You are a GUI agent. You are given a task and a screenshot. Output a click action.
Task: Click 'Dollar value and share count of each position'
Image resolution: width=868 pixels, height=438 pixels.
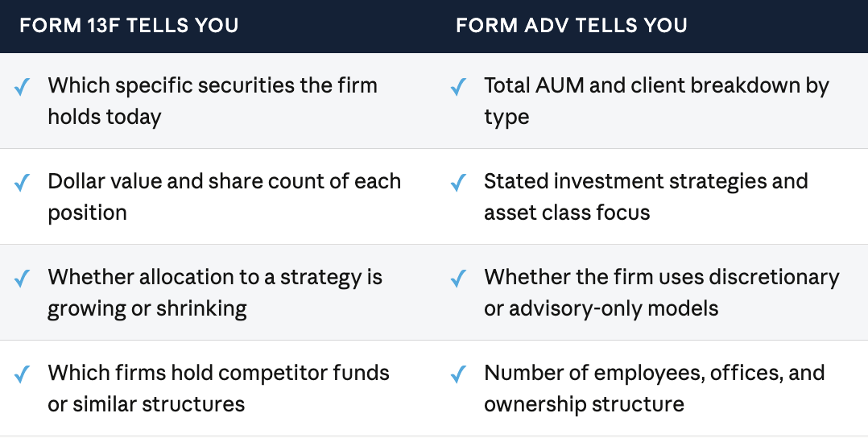click(224, 196)
